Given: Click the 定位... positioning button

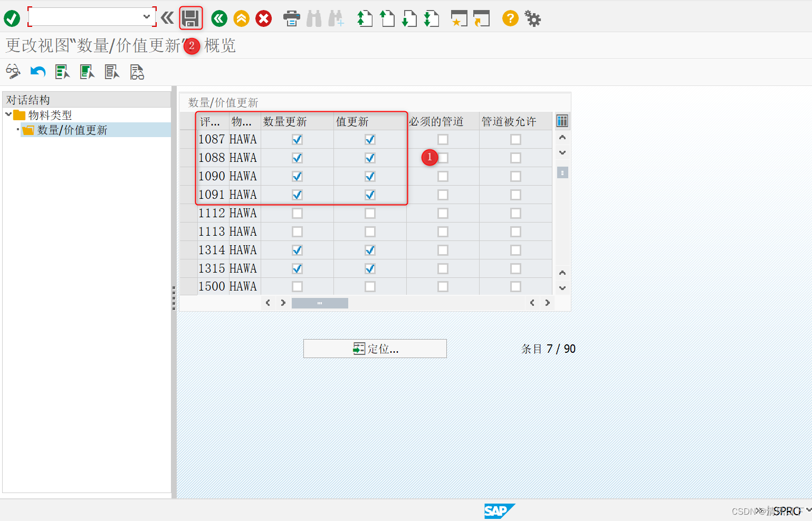Looking at the screenshot, I should click(x=375, y=348).
